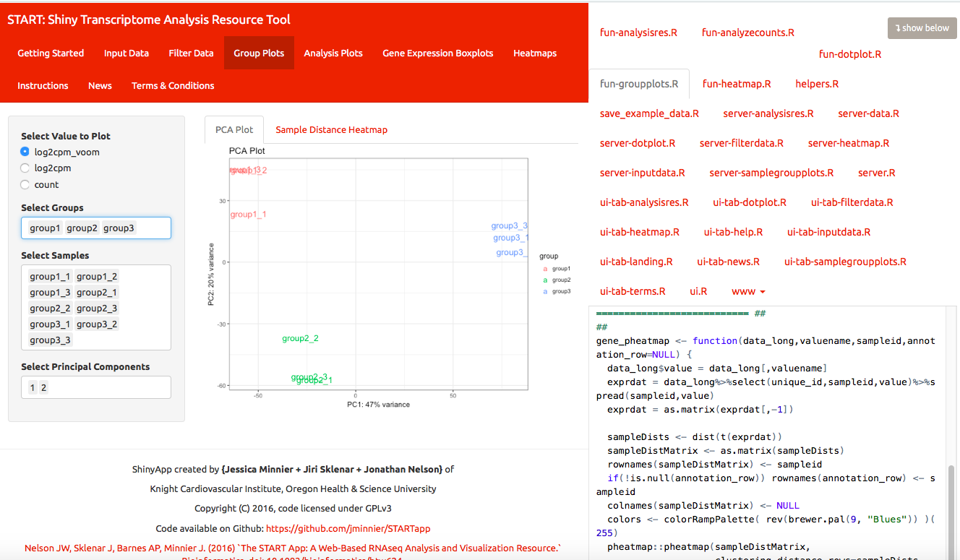This screenshot has width=960, height=560.
Task: Open the Select Principal Components box
Action: pos(96,387)
